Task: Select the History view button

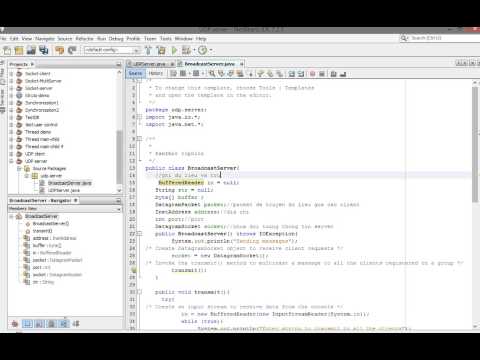Action: click(x=156, y=73)
